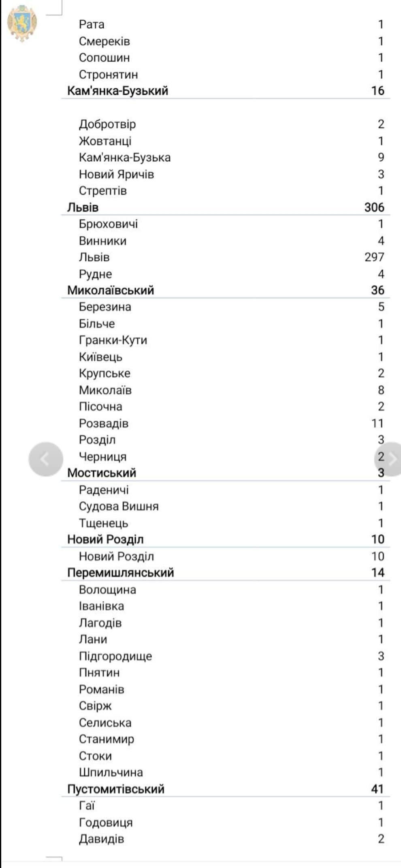Click the Гранки-Кути entry
The width and height of the screenshot is (401, 868).
tap(113, 340)
